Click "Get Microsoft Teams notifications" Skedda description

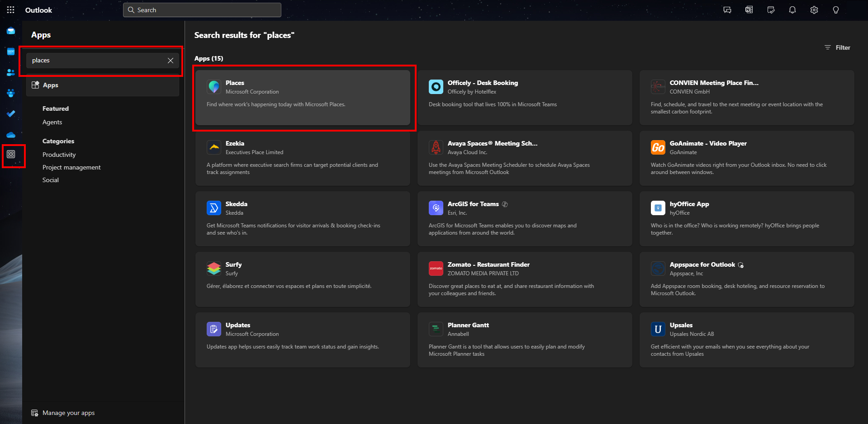coord(294,229)
